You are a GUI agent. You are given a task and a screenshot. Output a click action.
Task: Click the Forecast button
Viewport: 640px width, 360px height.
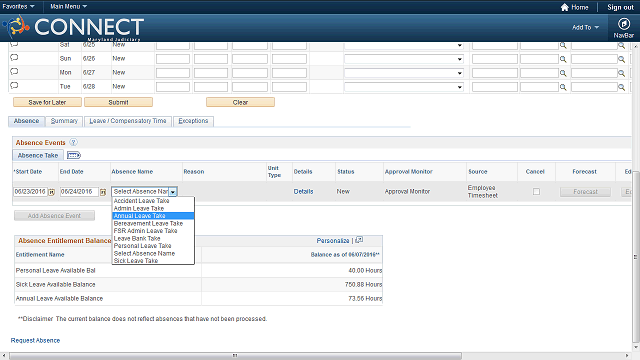tap(585, 191)
